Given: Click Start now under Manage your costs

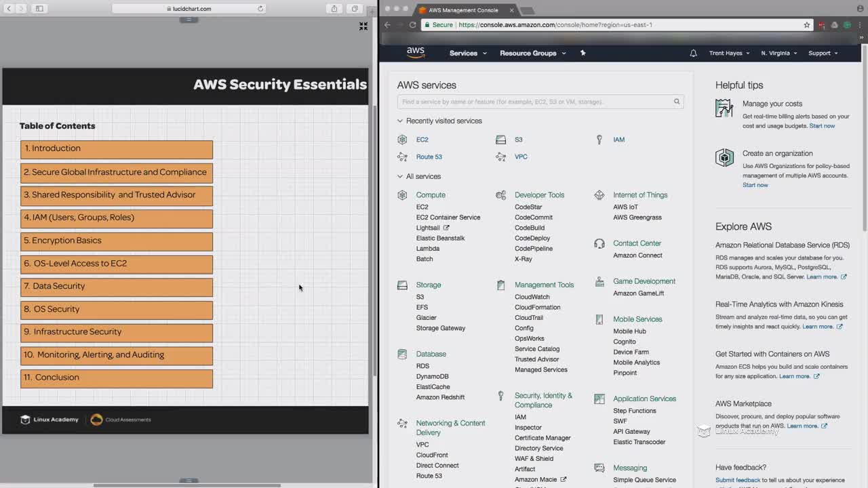Looking at the screenshot, I should point(822,126).
